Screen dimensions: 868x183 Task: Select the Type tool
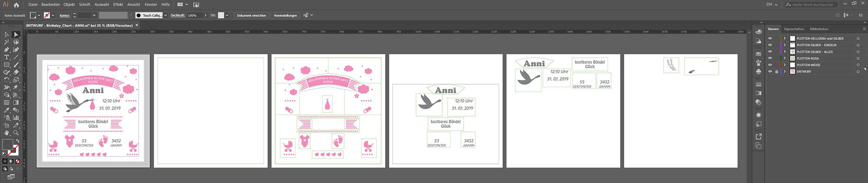coord(7,57)
